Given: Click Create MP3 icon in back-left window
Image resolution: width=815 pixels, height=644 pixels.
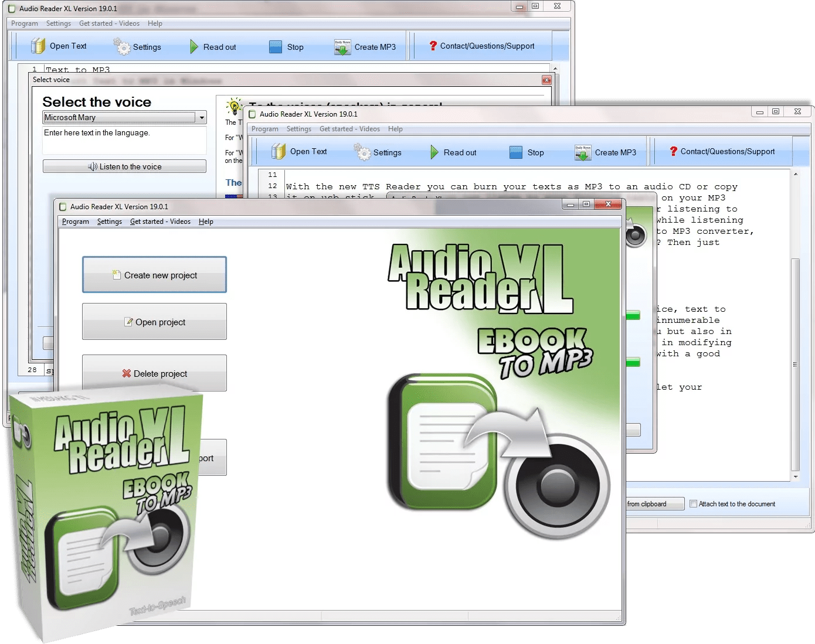Looking at the screenshot, I should [x=342, y=47].
